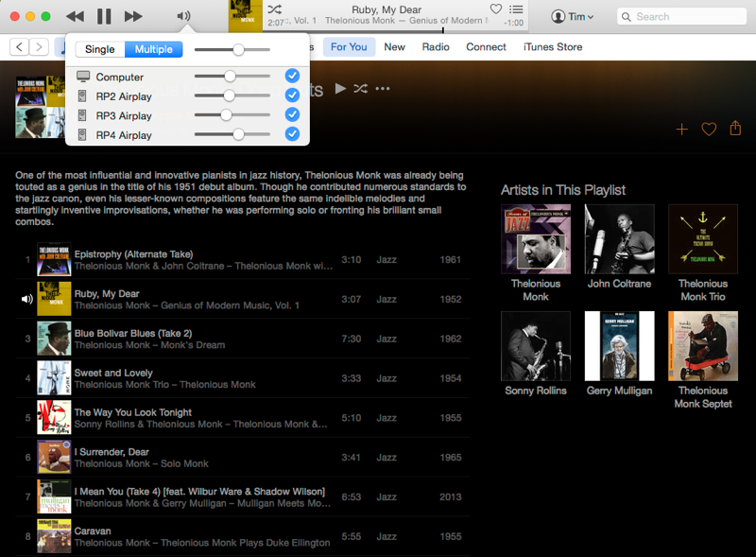Share the playlist with share icon
The image size is (756, 557).
[x=735, y=129]
